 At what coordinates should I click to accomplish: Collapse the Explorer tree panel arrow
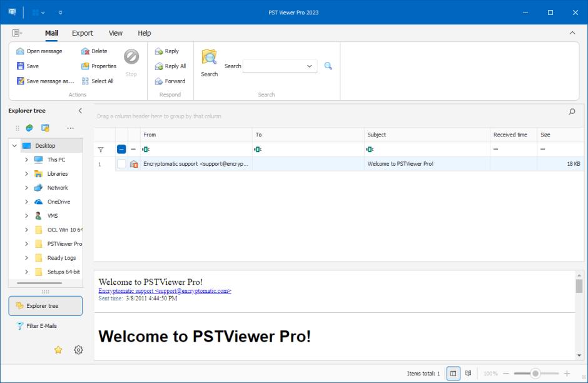pos(80,111)
